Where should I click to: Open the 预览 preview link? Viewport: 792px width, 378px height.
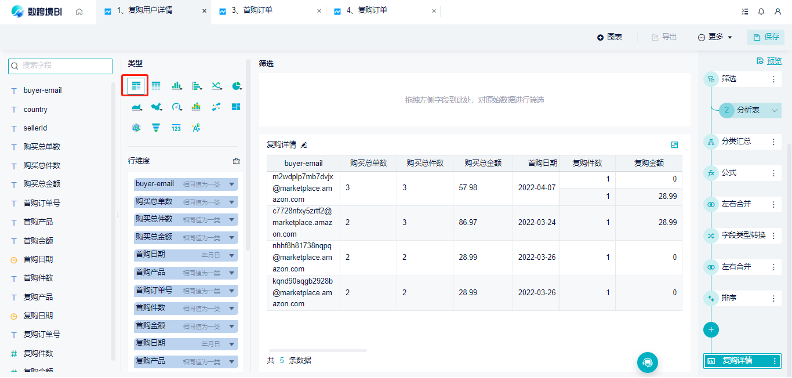[x=769, y=61]
